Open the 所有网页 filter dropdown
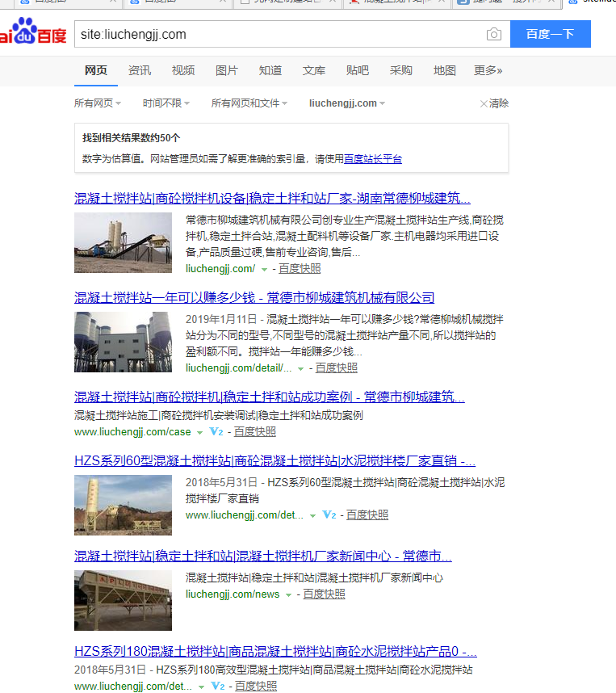The width and height of the screenshot is (616, 693). coord(97,103)
